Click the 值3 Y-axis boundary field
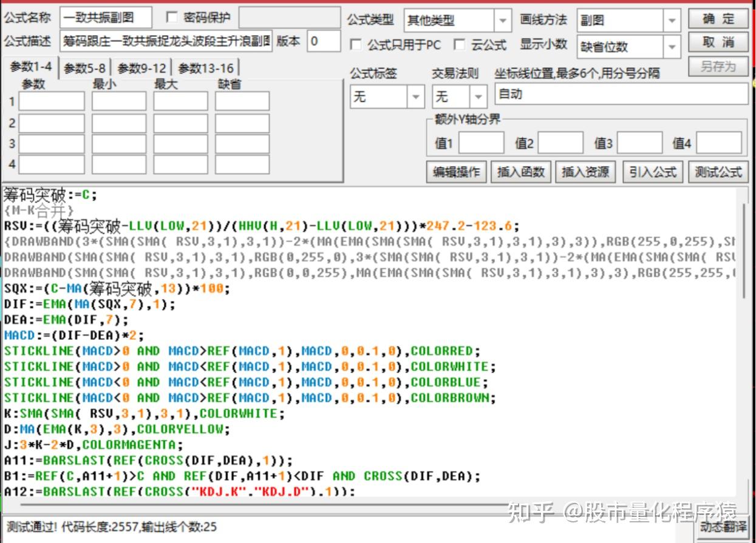The width and height of the screenshot is (756, 543). tap(639, 144)
